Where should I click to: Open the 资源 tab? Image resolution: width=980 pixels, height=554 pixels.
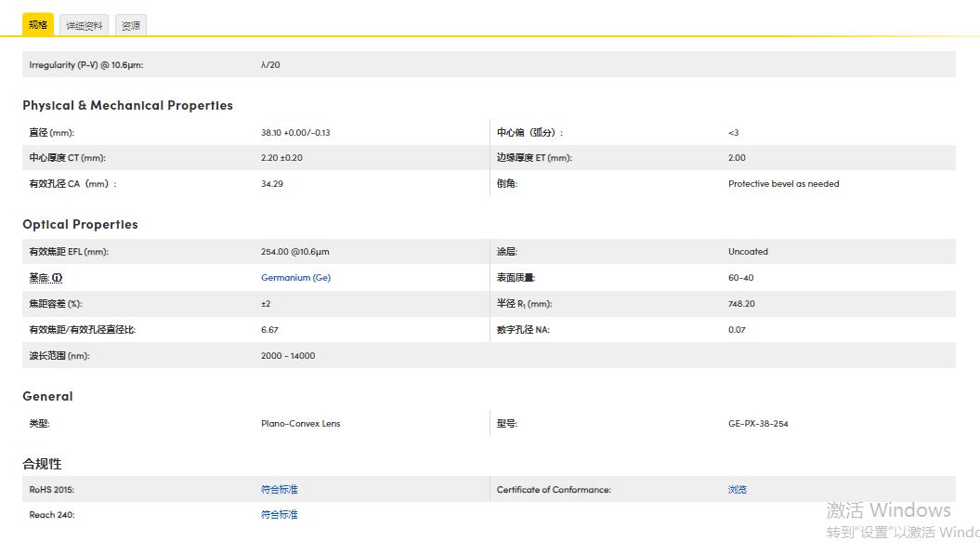pos(131,26)
